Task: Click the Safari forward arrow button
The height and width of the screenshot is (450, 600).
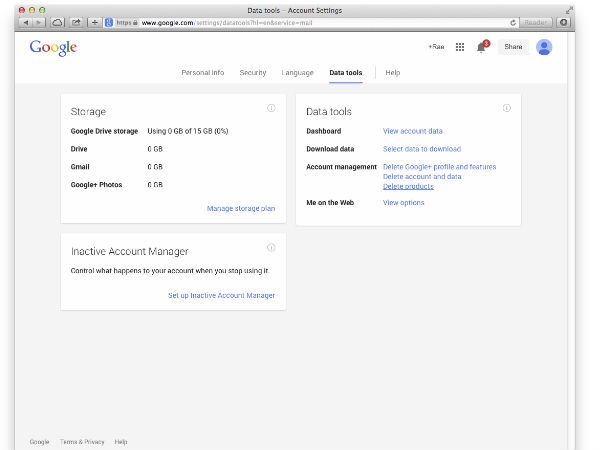Action: (x=39, y=23)
